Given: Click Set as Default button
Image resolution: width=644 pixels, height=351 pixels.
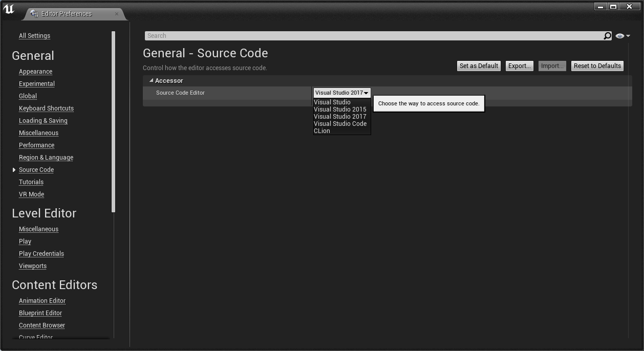Looking at the screenshot, I should [479, 66].
